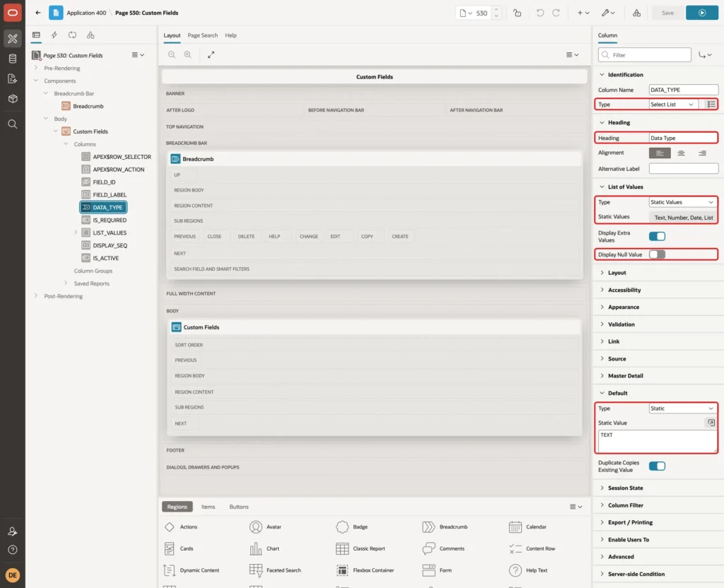
Task: Expand the Pre-Rendering tree node
Action: pos(36,68)
